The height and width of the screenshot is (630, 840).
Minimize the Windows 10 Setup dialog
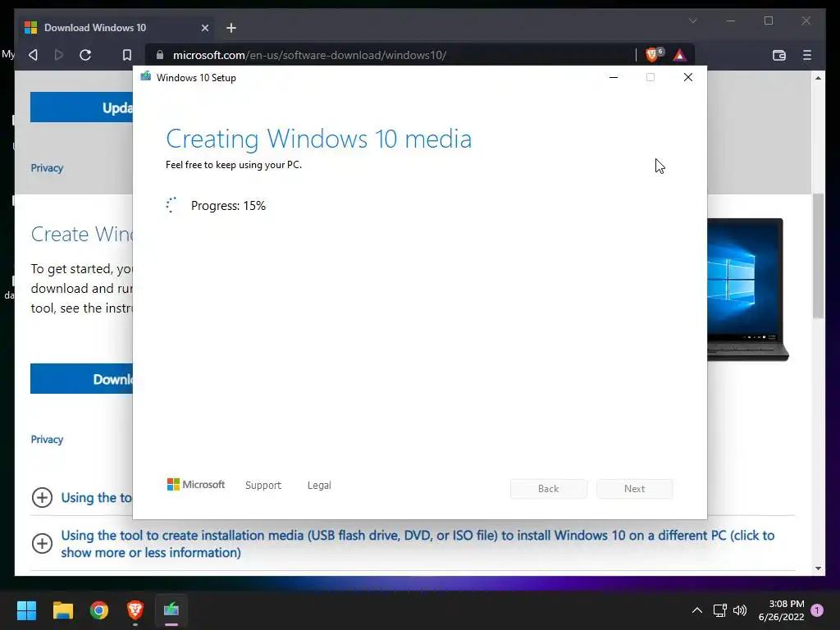click(614, 78)
